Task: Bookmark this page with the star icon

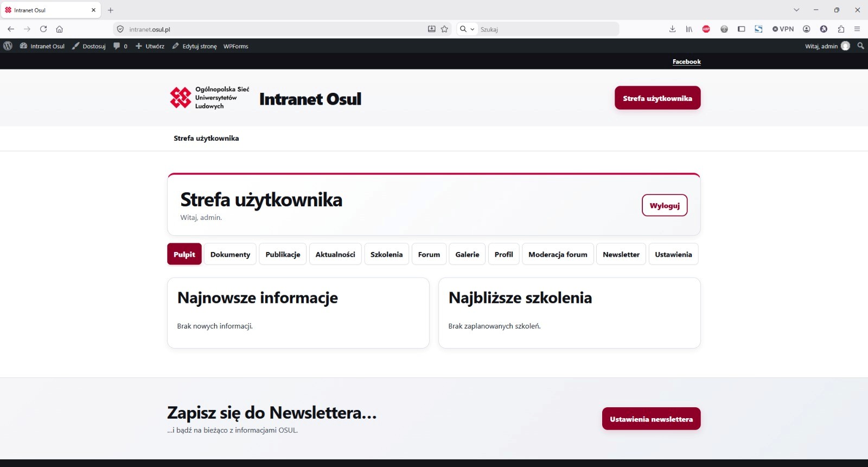Action: (445, 29)
